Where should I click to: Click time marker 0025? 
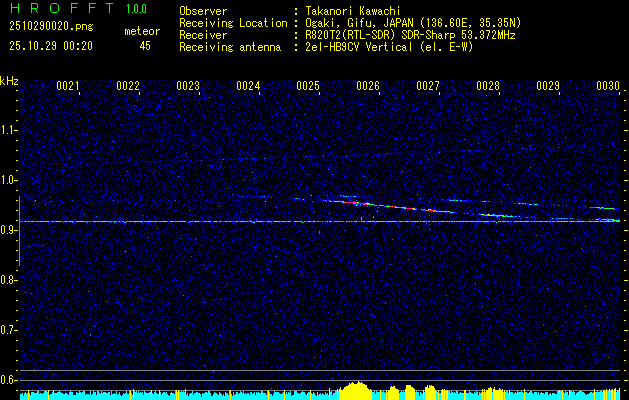pos(308,86)
